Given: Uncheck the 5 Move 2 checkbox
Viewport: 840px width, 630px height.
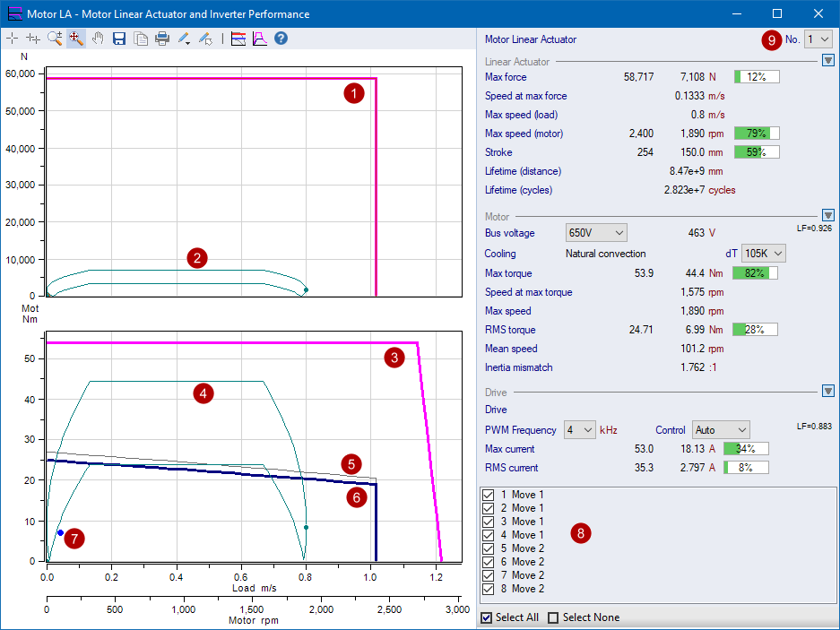Looking at the screenshot, I should (x=489, y=548).
